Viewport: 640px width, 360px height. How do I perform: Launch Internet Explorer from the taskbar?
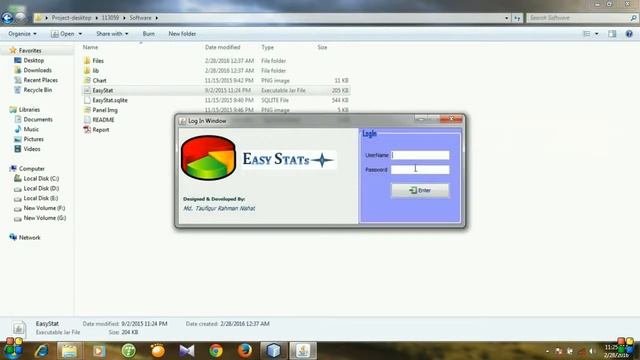42,351
